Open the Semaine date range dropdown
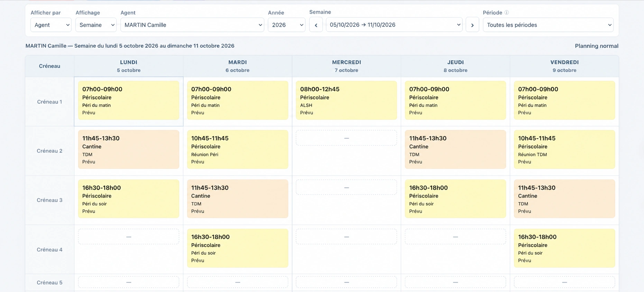This screenshot has width=644, height=292. pos(394,25)
